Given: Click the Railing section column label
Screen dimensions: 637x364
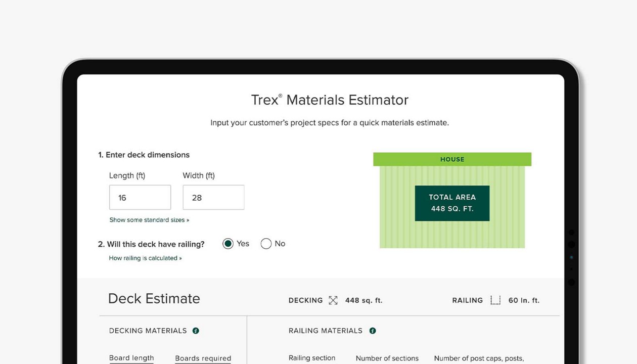Looking at the screenshot, I should [x=312, y=358].
